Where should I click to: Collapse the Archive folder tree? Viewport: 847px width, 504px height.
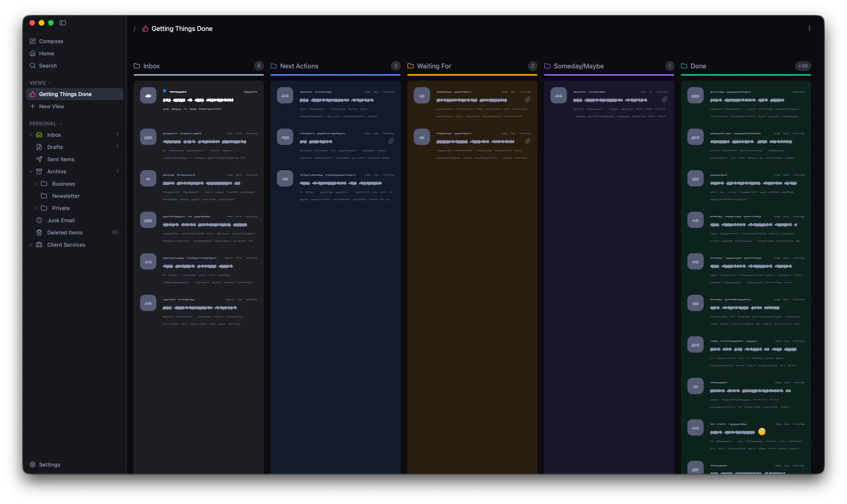coord(31,171)
